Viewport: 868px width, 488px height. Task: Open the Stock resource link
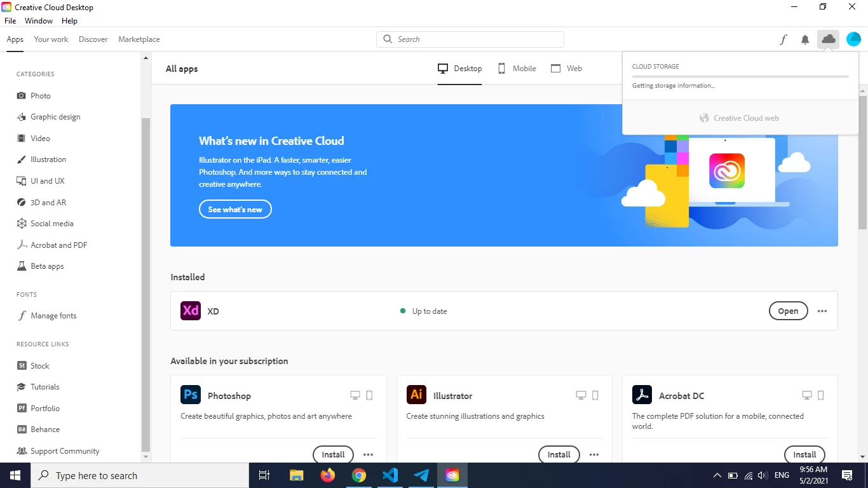click(32, 366)
